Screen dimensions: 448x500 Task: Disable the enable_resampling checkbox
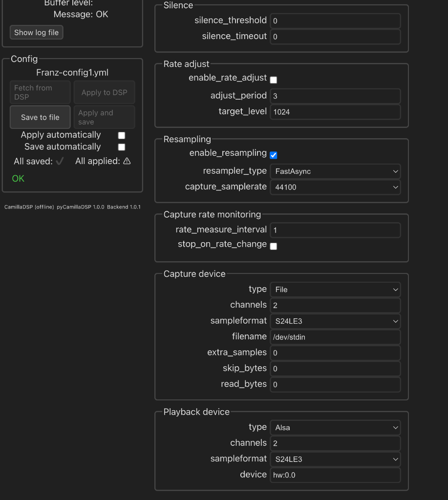click(274, 155)
